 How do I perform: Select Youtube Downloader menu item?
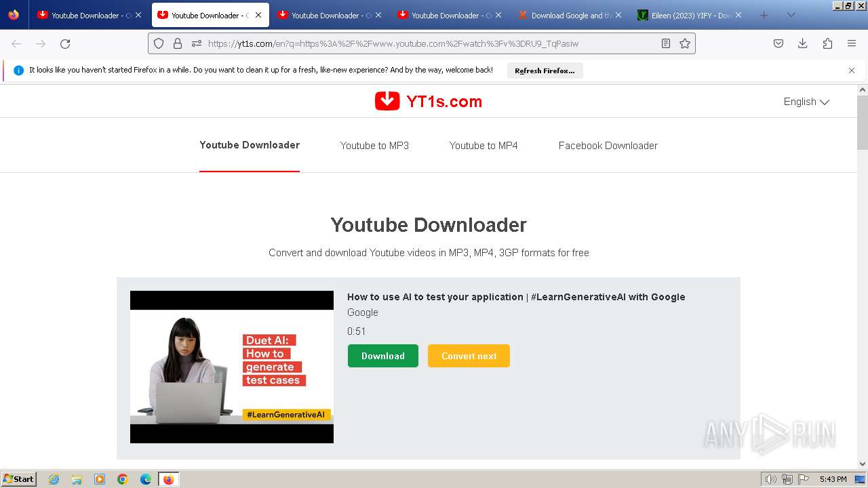tap(250, 145)
